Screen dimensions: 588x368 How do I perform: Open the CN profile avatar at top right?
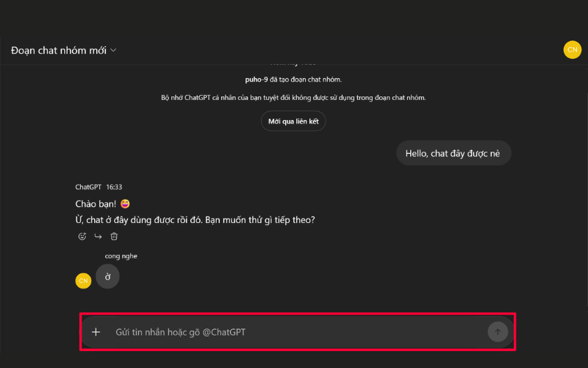(572, 50)
